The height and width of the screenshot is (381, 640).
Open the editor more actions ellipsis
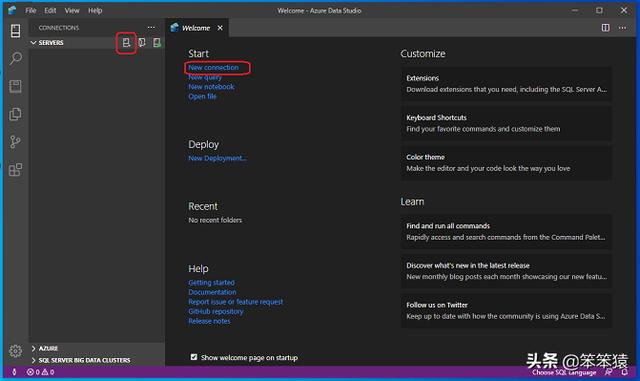622,28
